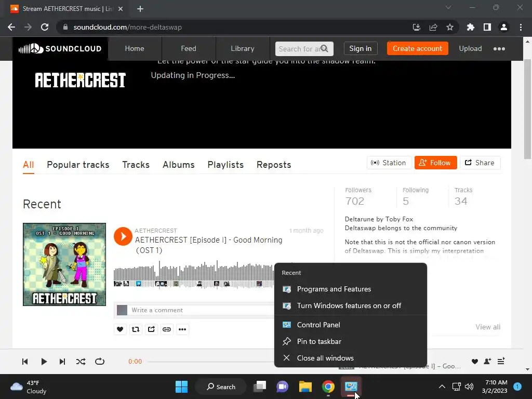The image size is (532, 399).
Task: Select the All tab
Action: tap(29, 165)
